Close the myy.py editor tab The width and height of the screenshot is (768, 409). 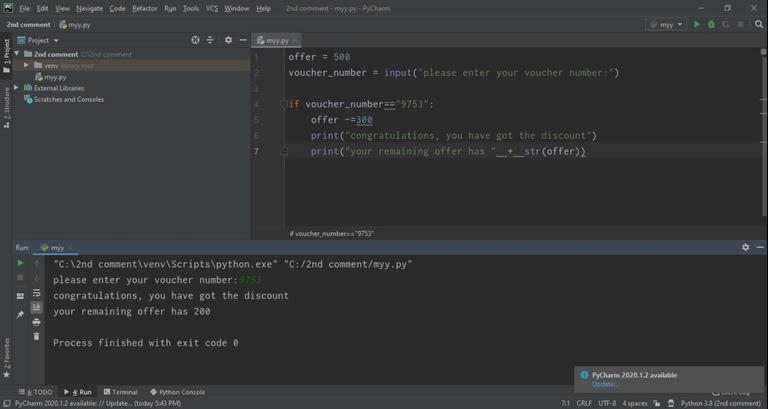[295, 41]
